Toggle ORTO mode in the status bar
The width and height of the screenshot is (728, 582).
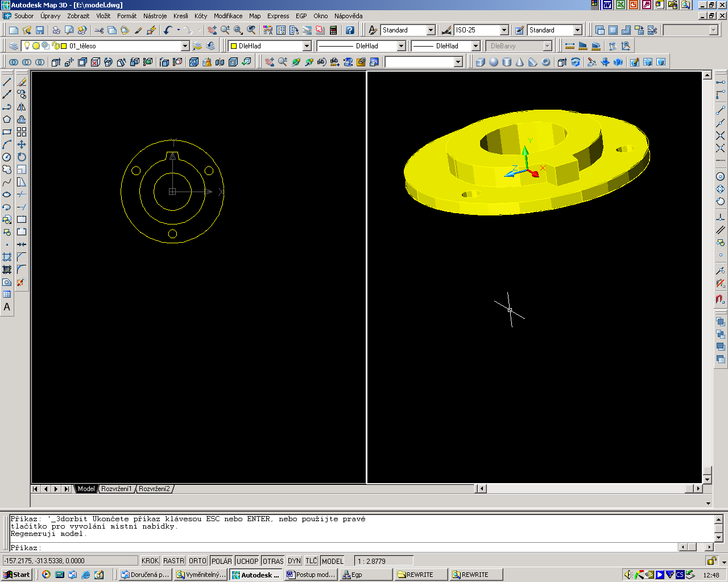198,561
